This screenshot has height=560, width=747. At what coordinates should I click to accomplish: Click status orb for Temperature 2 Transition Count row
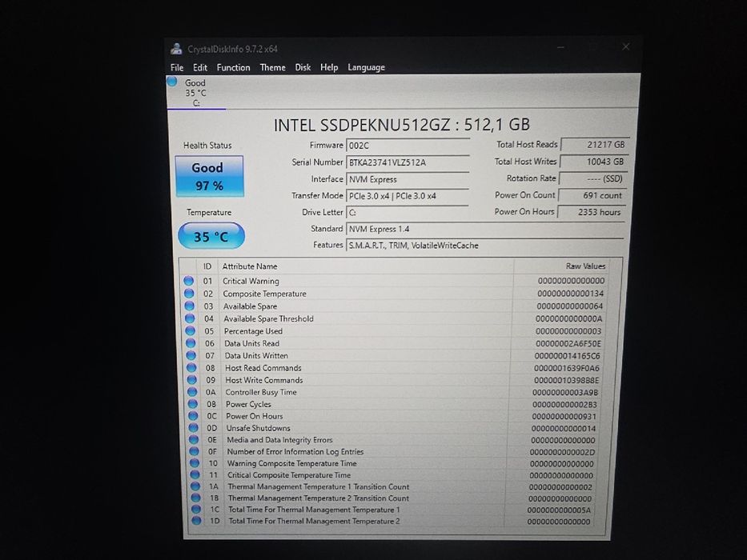tap(196, 497)
